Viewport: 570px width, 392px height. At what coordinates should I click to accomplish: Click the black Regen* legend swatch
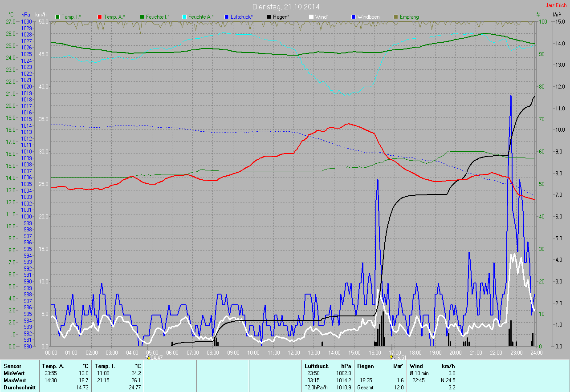(269, 17)
